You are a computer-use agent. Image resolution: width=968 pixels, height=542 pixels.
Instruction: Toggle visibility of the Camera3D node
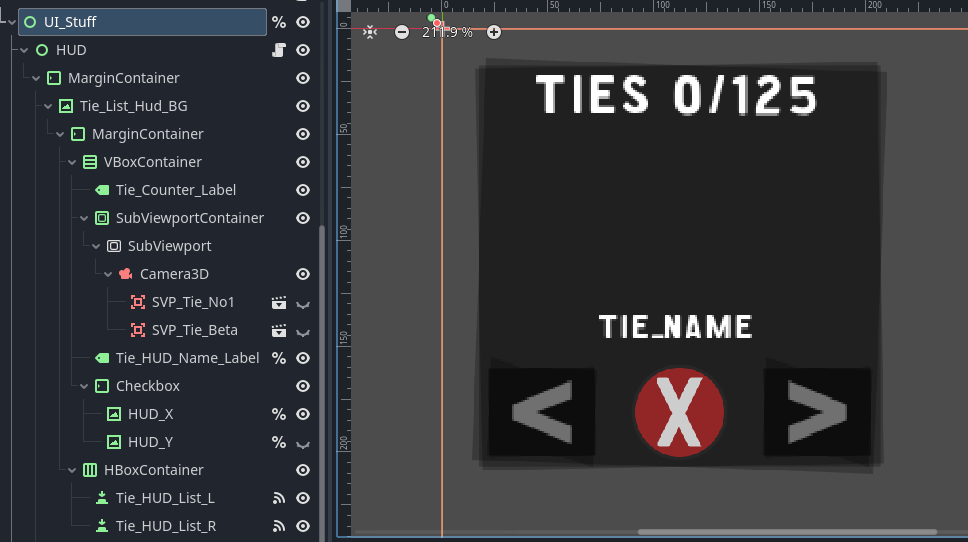point(303,274)
